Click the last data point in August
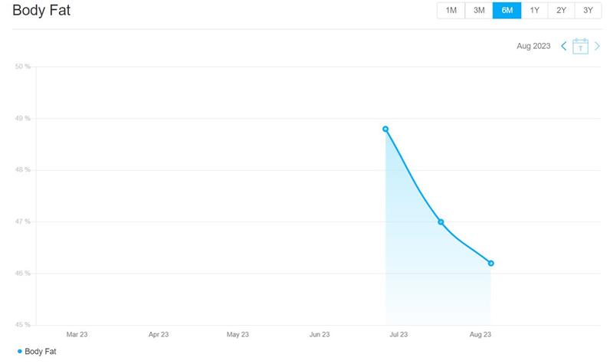The width and height of the screenshot is (613, 364). (x=491, y=263)
